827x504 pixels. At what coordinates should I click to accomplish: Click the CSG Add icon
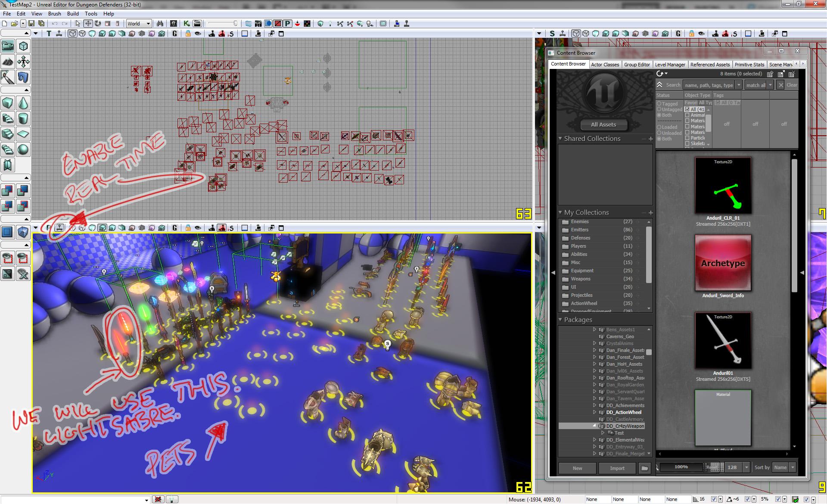point(8,190)
